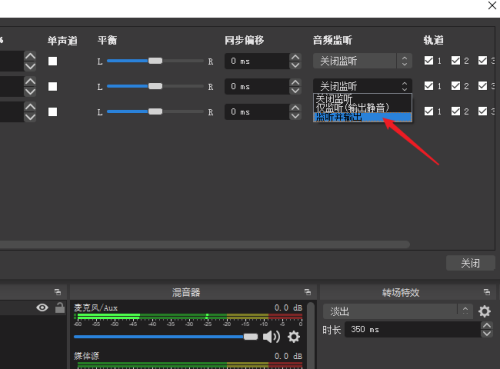Click the 时长 350 ms field
This screenshot has height=369, width=500.
pos(413,329)
